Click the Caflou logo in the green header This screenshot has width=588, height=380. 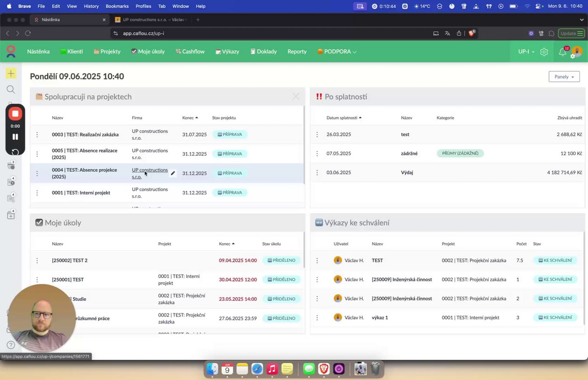tap(11, 51)
